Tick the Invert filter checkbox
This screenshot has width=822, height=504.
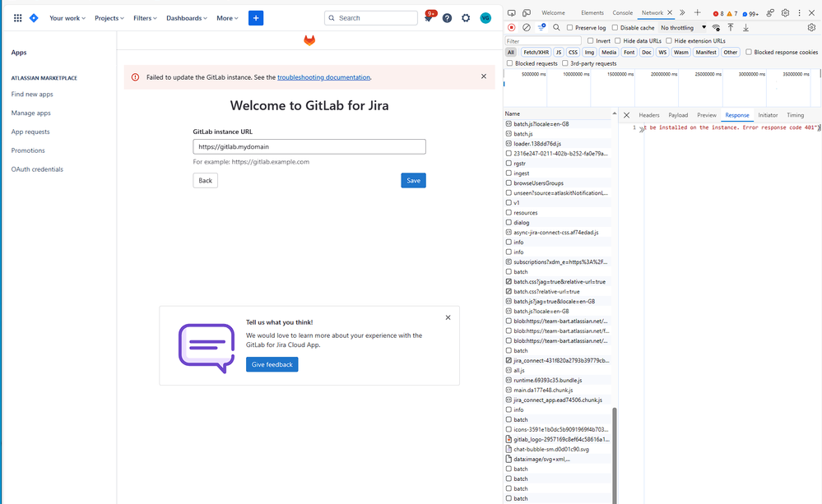[590, 40]
